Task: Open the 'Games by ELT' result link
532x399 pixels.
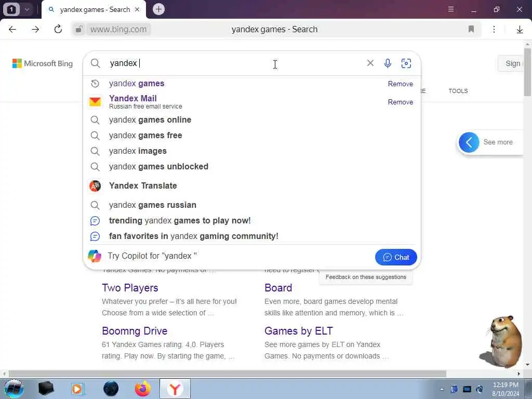Action: 299,331
